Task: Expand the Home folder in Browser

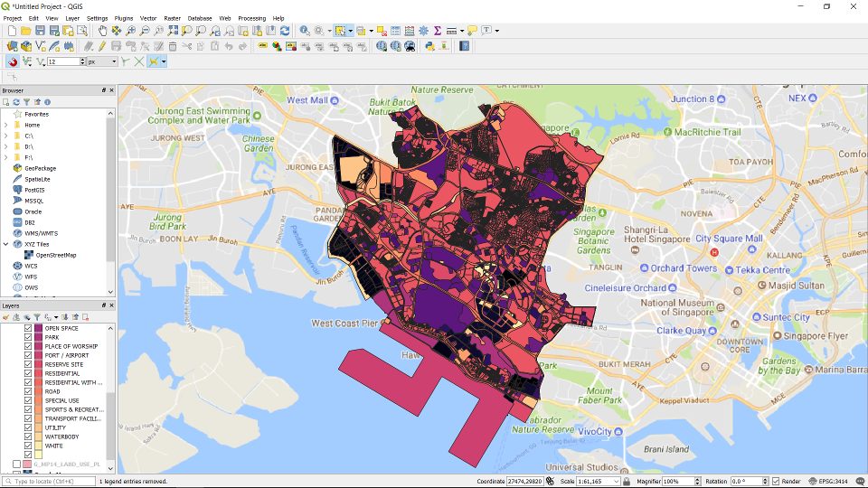Action: [5, 125]
